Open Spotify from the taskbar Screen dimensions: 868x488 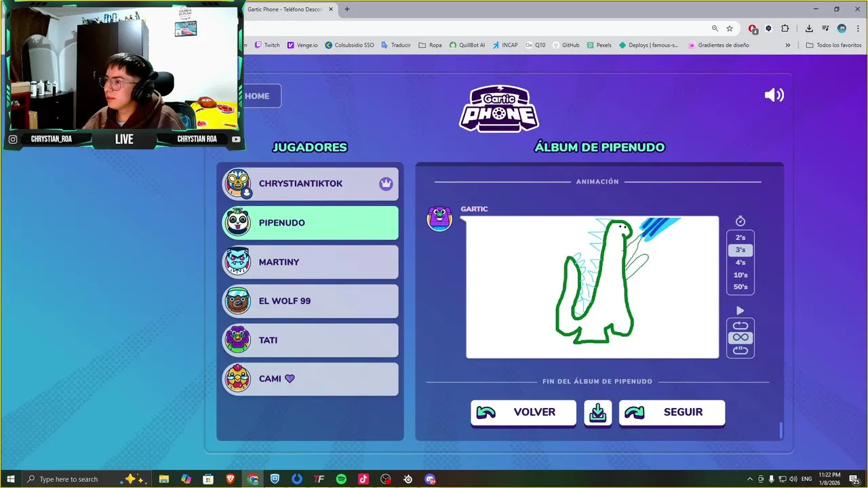pyautogui.click(x=341, y=479)
